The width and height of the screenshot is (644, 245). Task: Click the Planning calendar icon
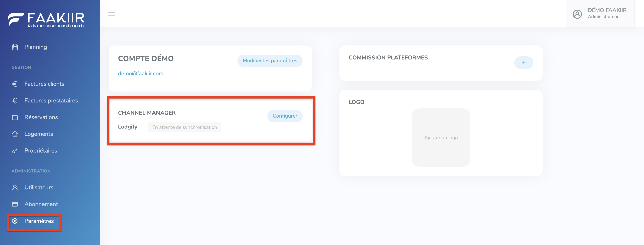click(15, 47)
